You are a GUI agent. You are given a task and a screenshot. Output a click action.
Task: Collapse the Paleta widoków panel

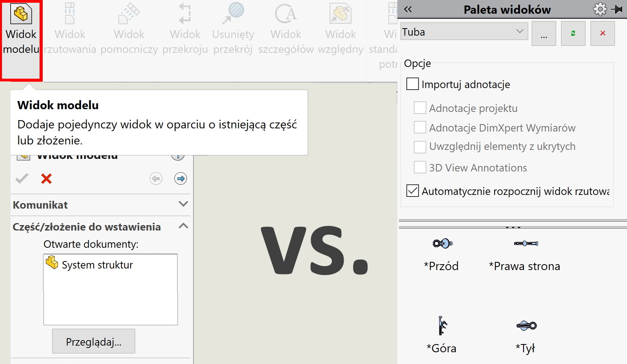click(x=408, y=9)
